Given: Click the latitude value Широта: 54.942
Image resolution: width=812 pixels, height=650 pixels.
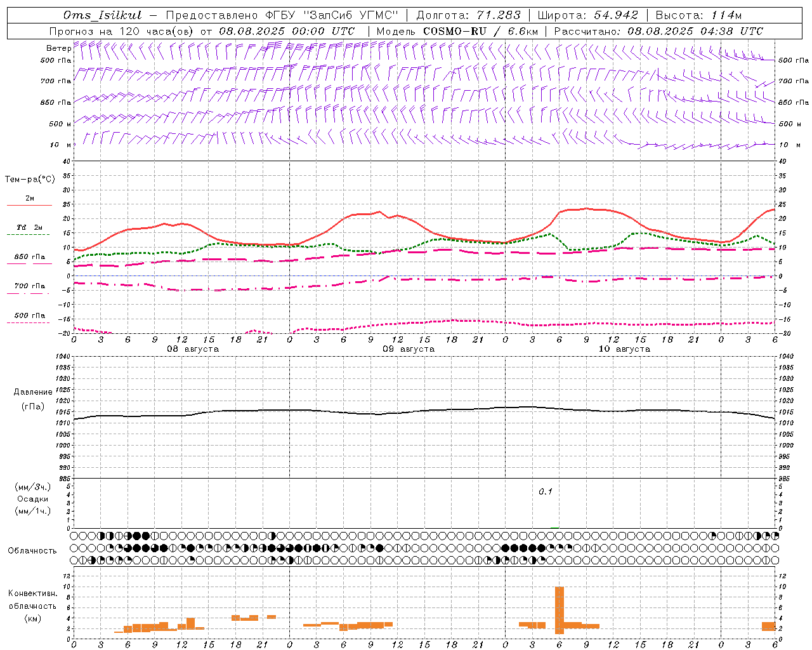Looking at the screenshot, I should click(x=588, y=15).
